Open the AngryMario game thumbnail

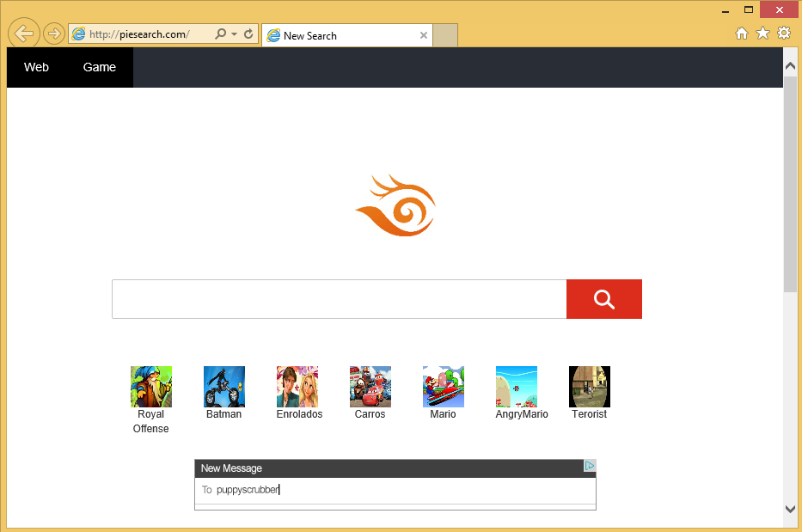[517, 387]
